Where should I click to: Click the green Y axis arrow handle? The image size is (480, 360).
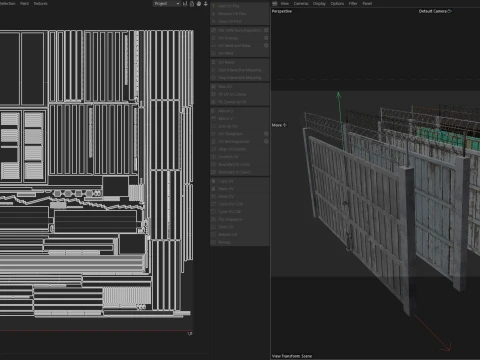click(338, 95)
